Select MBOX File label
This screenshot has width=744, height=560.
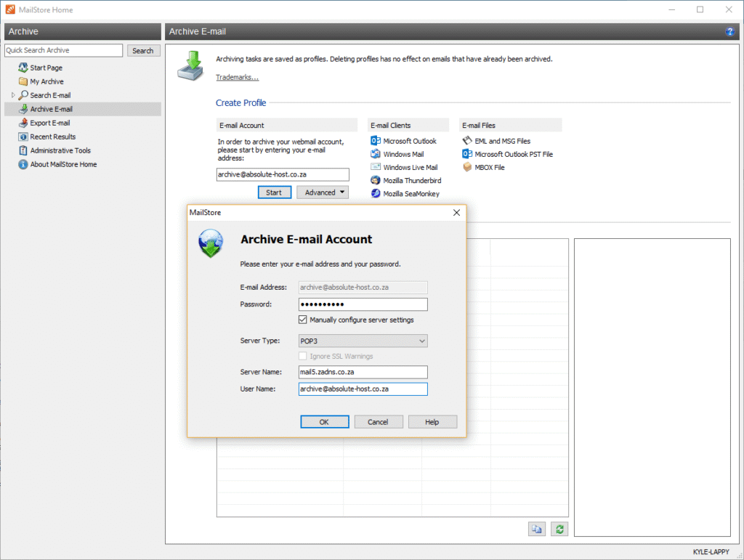pos(490,167)
